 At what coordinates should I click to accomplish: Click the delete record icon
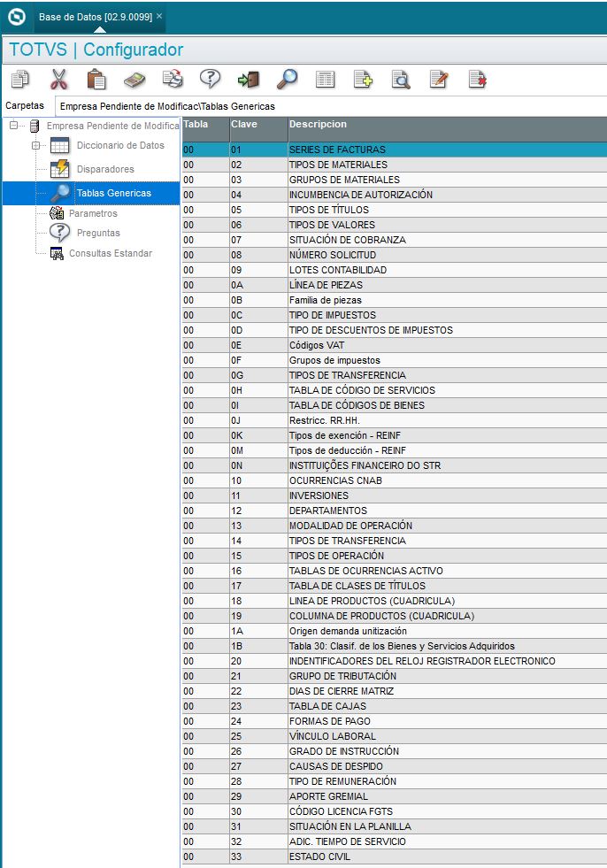[478, 80]
